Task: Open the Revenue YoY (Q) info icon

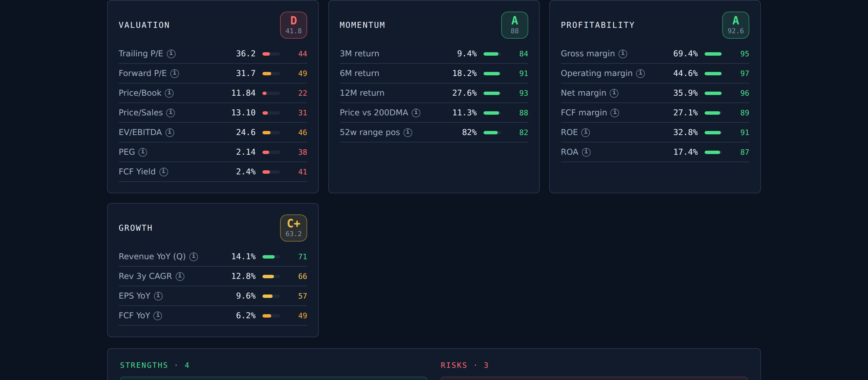Action: click(x=194, y=256)
